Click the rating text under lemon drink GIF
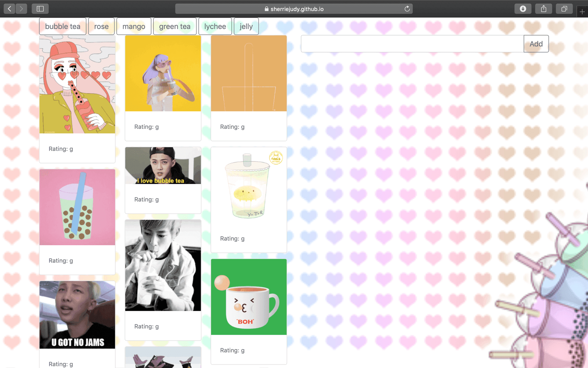Image resolution: width=588 pixels, height=368 pixels. coord(232,238)
